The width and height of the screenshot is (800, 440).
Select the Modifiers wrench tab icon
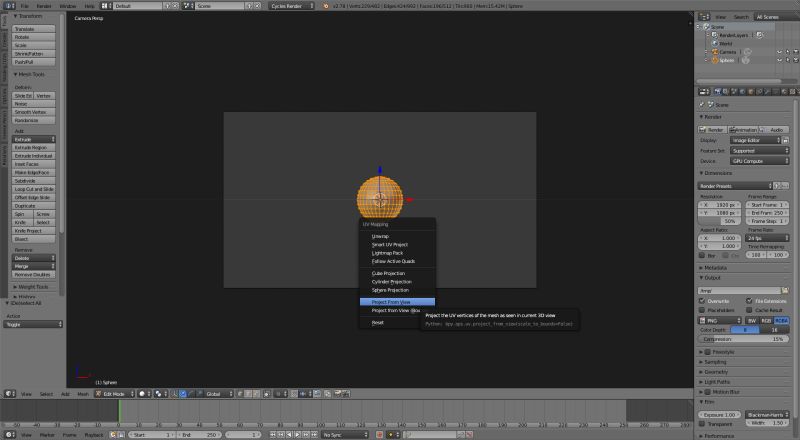(768, 91)
